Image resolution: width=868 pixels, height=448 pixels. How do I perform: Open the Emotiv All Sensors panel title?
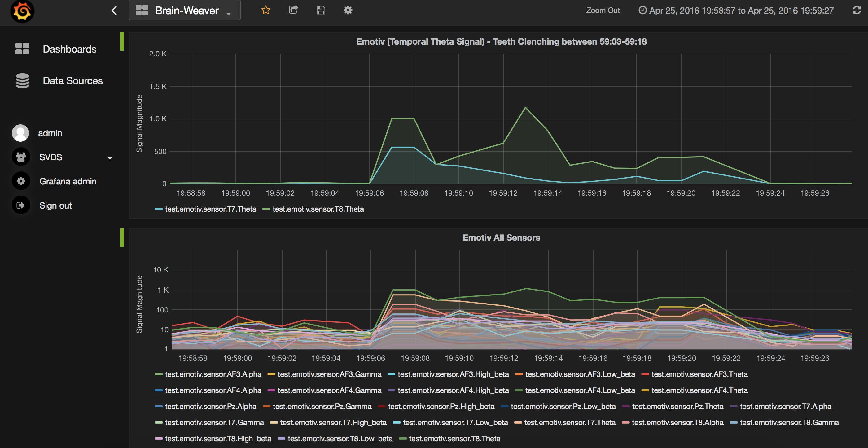pos(501,238)
